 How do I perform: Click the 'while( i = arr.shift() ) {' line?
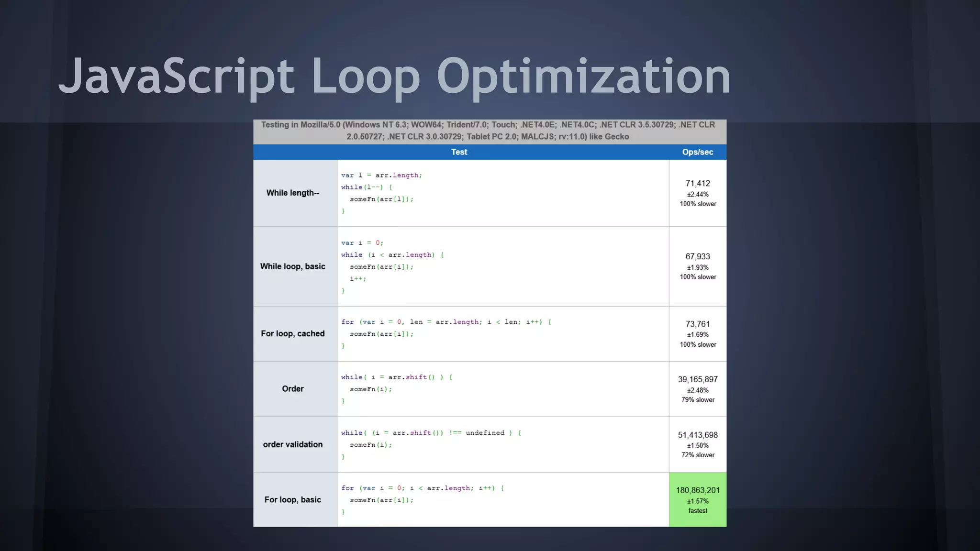tap(397, 377)
